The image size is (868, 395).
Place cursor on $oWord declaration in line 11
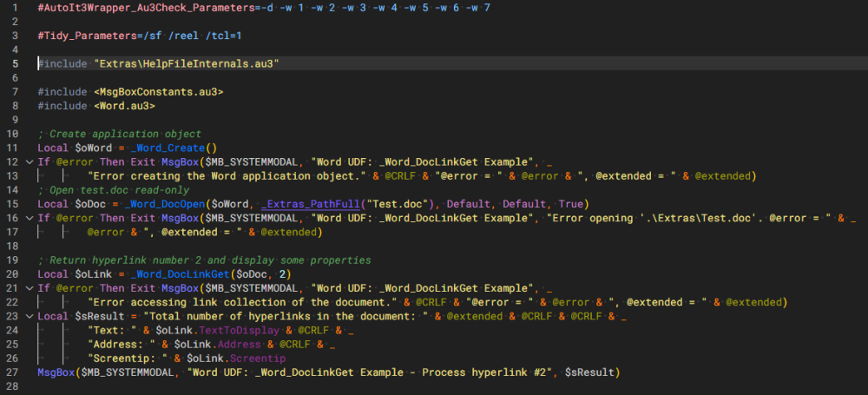click(x=94, y=148)
